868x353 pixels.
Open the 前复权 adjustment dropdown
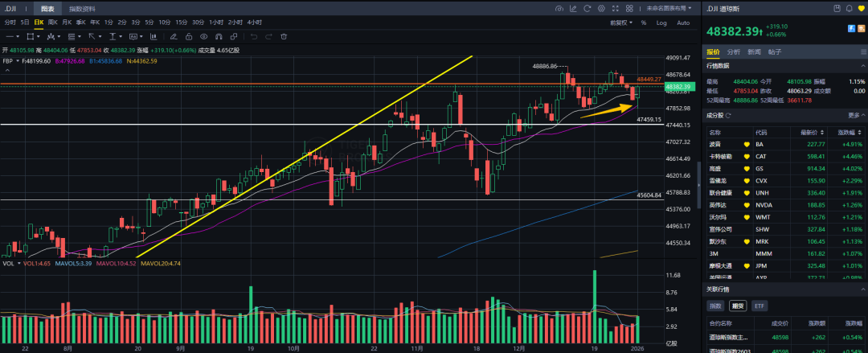[620, 23]
